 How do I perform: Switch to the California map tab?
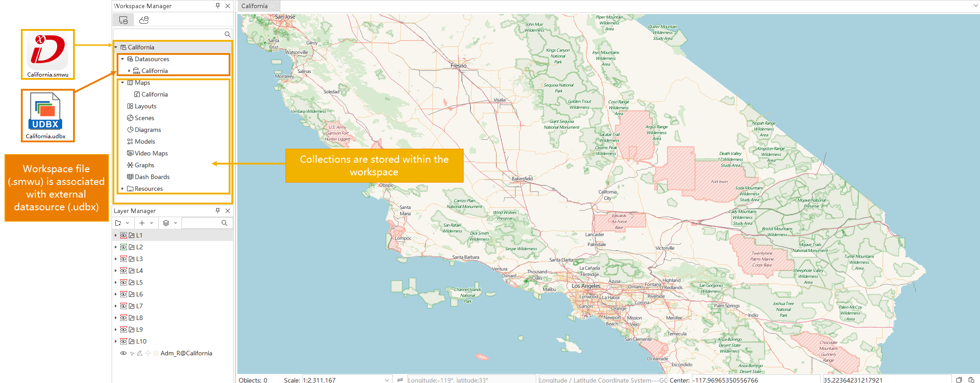pyautogui.click(x=255, y=6)
